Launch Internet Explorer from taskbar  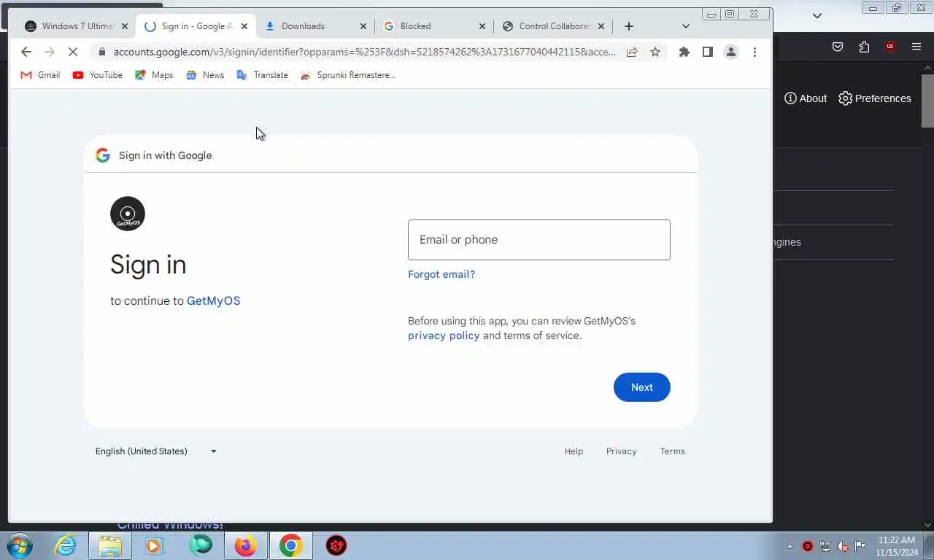click(x=65, y=545)
